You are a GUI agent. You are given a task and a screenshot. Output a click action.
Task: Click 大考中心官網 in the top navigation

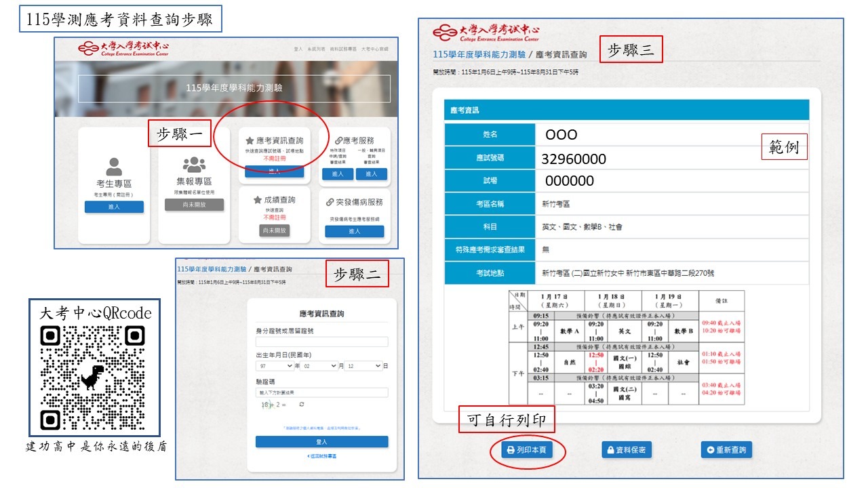click(374, 49)
